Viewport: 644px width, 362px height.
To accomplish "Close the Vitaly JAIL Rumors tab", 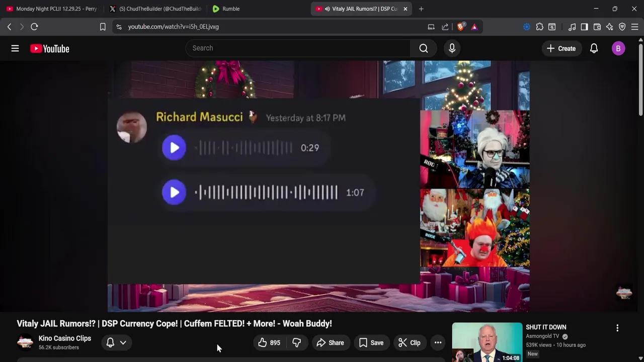I will [405, 9].
